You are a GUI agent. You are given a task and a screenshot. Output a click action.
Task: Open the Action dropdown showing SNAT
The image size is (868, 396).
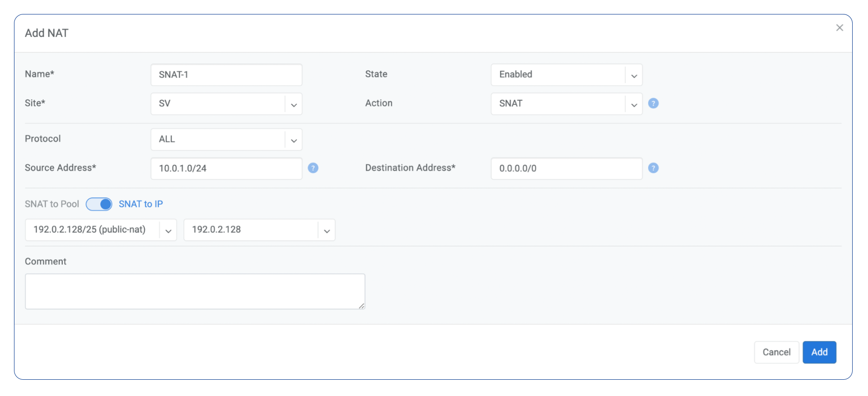click(566, 104)
